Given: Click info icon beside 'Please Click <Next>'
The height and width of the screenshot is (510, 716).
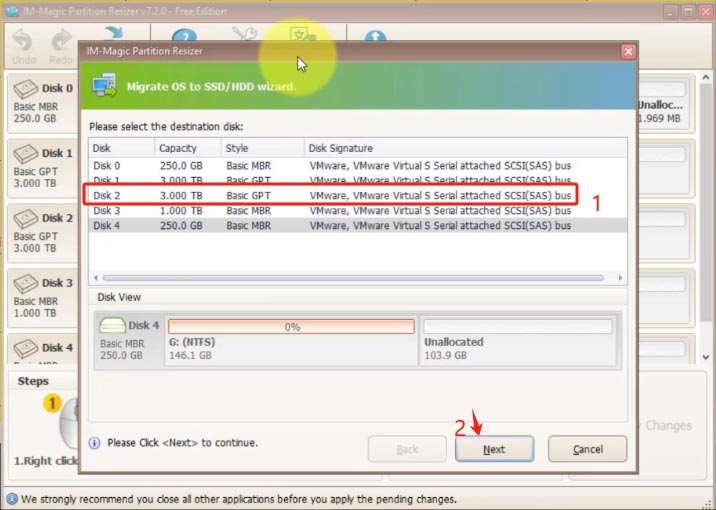Looking at the screenshot, I should point(95,443).
